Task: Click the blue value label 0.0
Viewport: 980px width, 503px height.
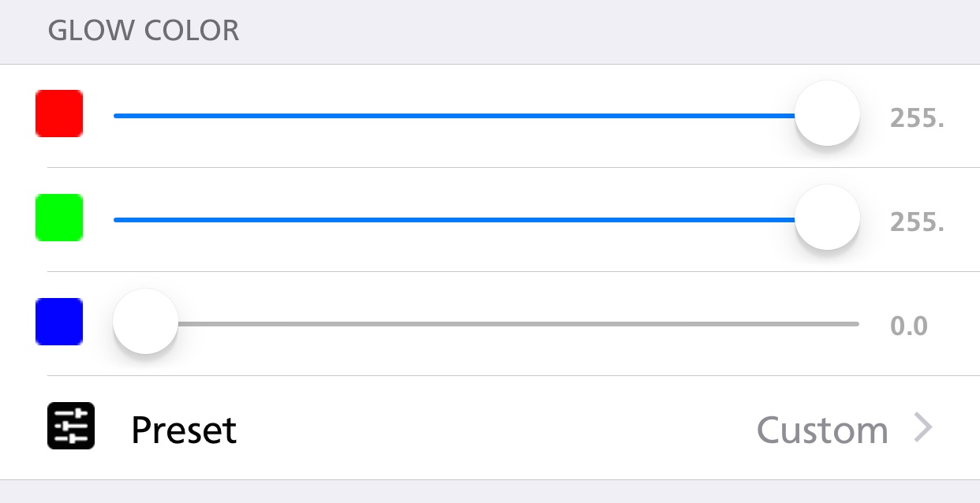Action: [x=909, y=326]
